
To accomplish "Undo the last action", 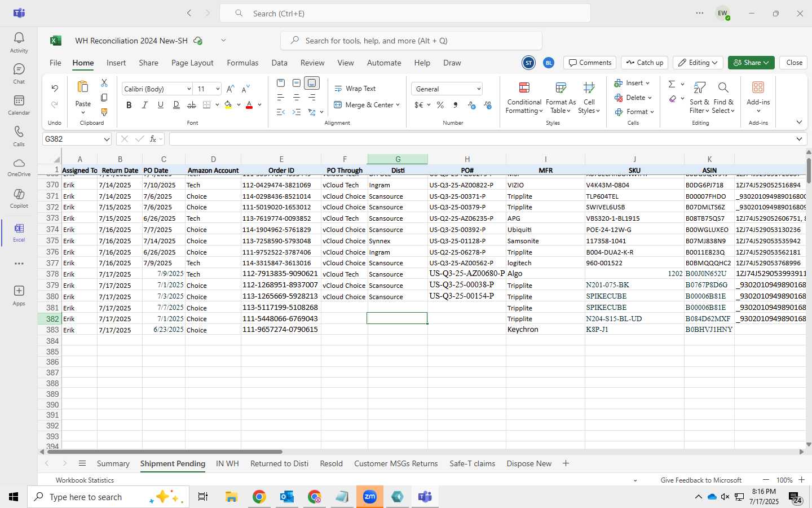I will 55,88.
